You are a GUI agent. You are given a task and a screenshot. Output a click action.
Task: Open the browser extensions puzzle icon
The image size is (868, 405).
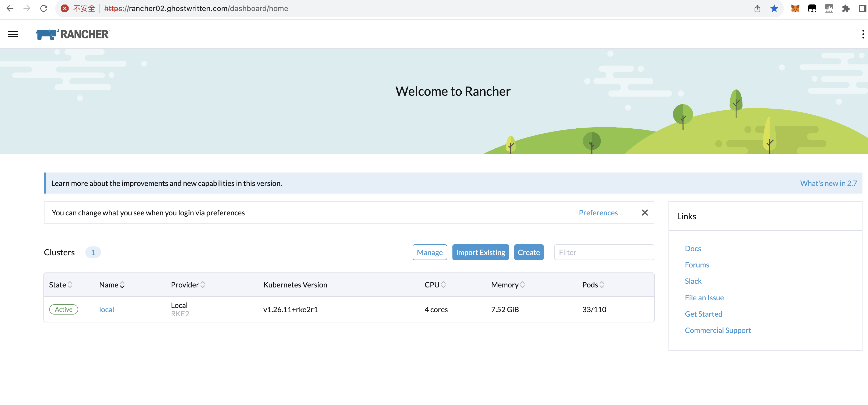(845, 8)
